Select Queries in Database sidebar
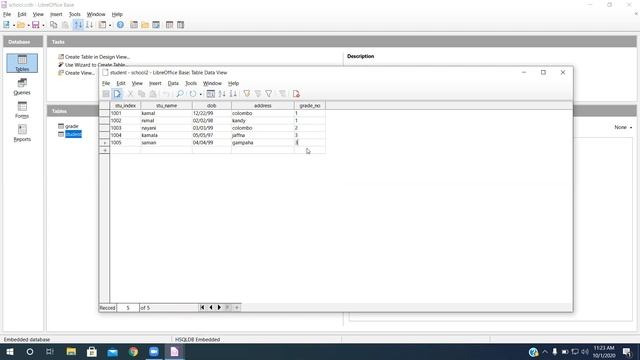This screenshot has height=360, width=640. coord(22,87)
